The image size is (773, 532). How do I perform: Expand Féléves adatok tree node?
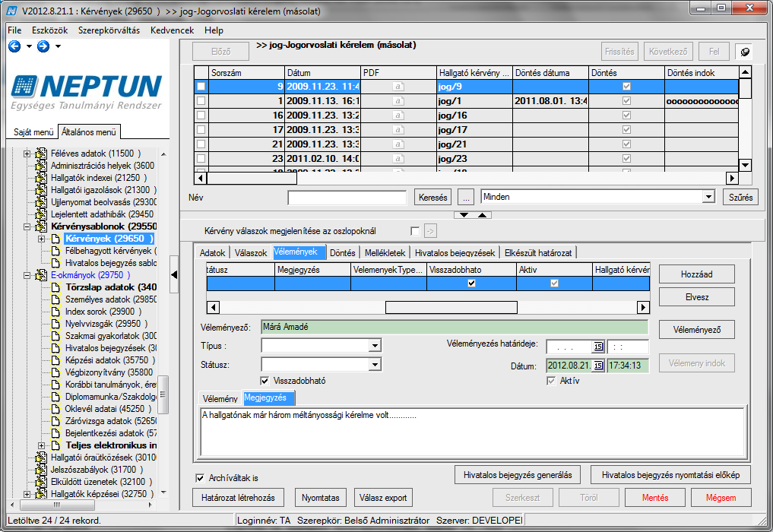coord(27,154)
